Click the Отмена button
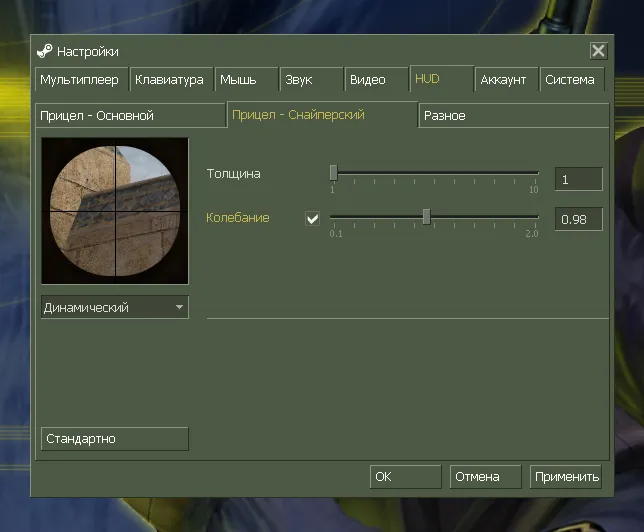This screenshot has width=644, height=532. (485, 477)
